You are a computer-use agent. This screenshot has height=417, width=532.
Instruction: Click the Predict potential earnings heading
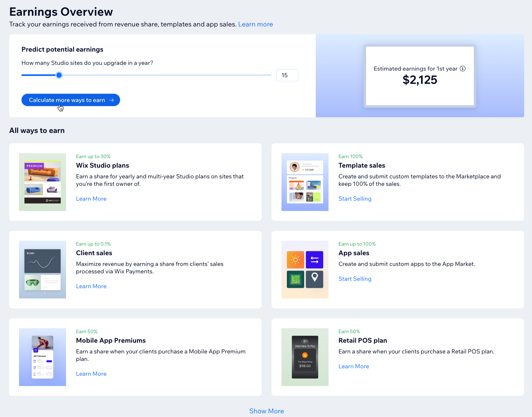pyautogui.click(x=62, y=50)
